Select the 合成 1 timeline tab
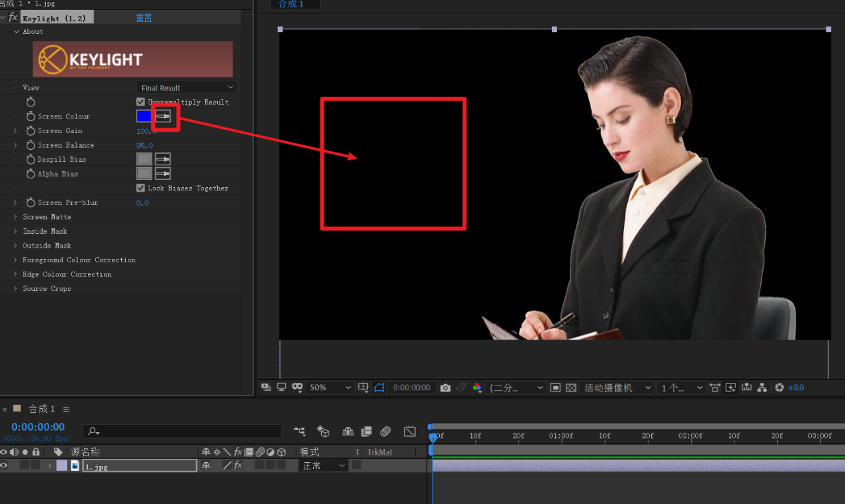This screenshot has height=504, width=845. (41, 409)
